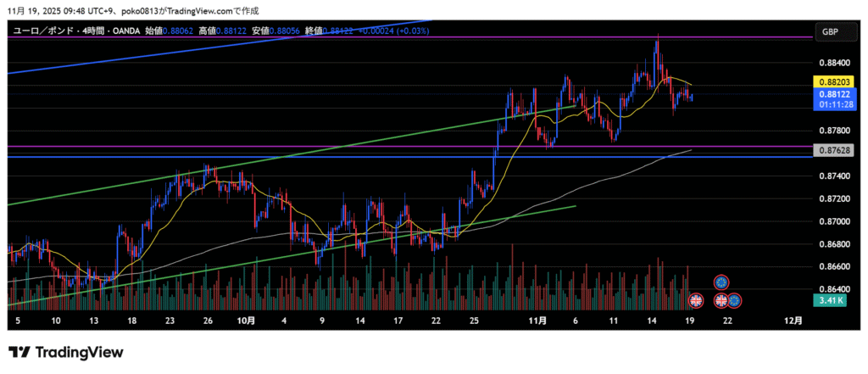868x374 pixels.
Task: Click the UK flag event icon above date 19
Action: 696,300
